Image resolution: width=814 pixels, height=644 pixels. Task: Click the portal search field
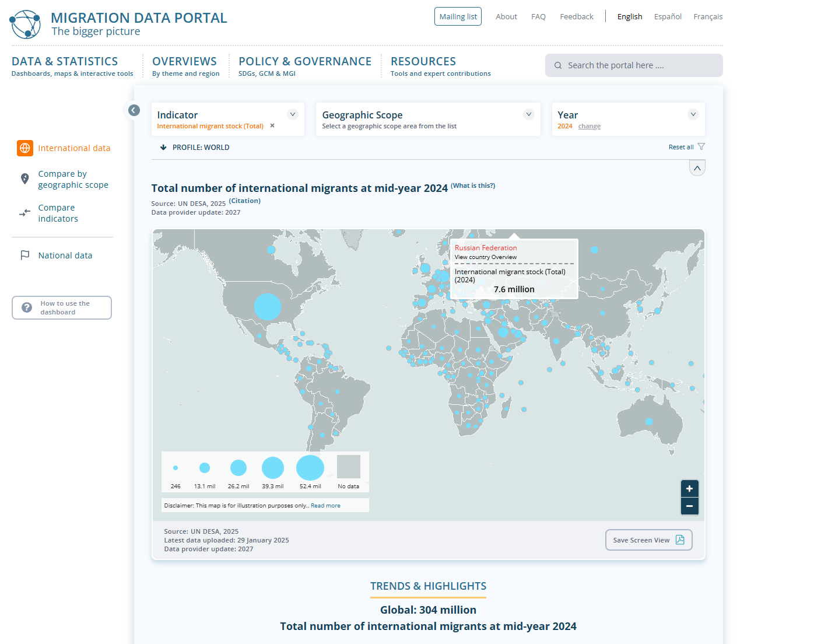[x=634, y=65]
